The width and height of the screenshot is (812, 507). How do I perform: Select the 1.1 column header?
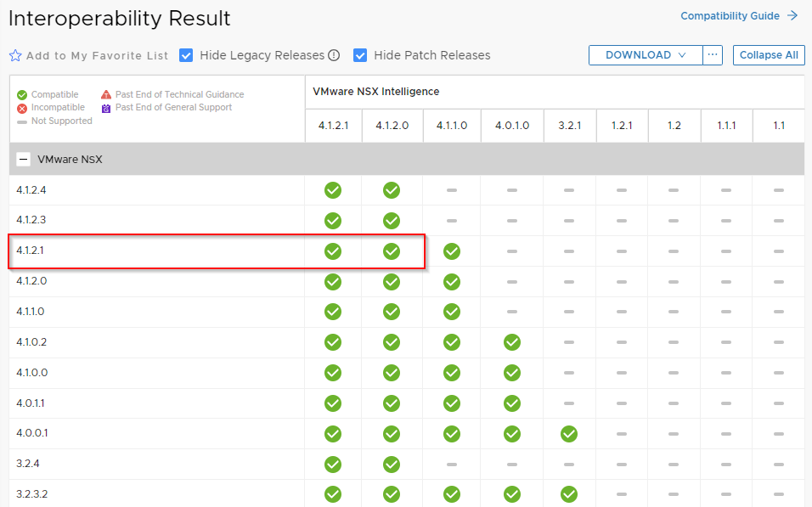(x=779, y=126)
